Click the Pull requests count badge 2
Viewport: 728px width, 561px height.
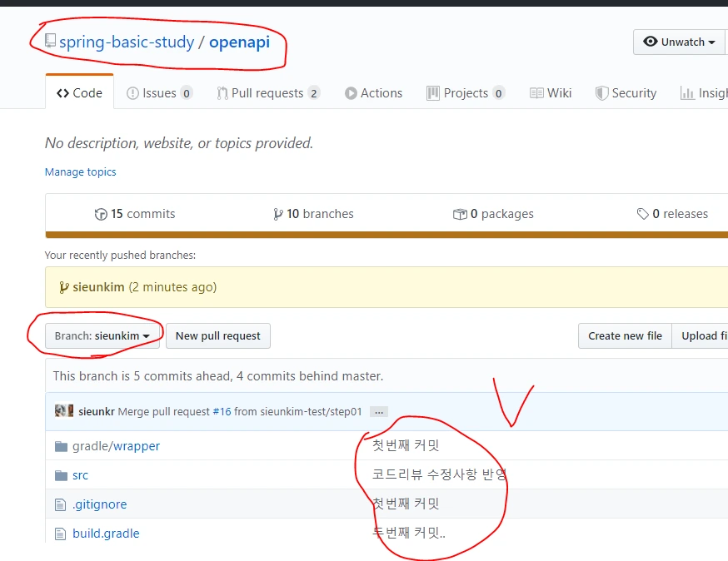[314, 94]
